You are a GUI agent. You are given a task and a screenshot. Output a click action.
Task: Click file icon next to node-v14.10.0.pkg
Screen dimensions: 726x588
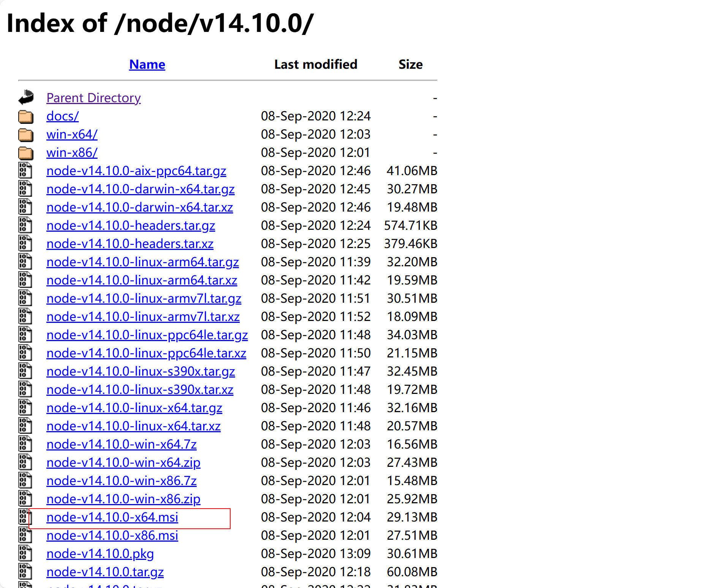tap(25, 554)
